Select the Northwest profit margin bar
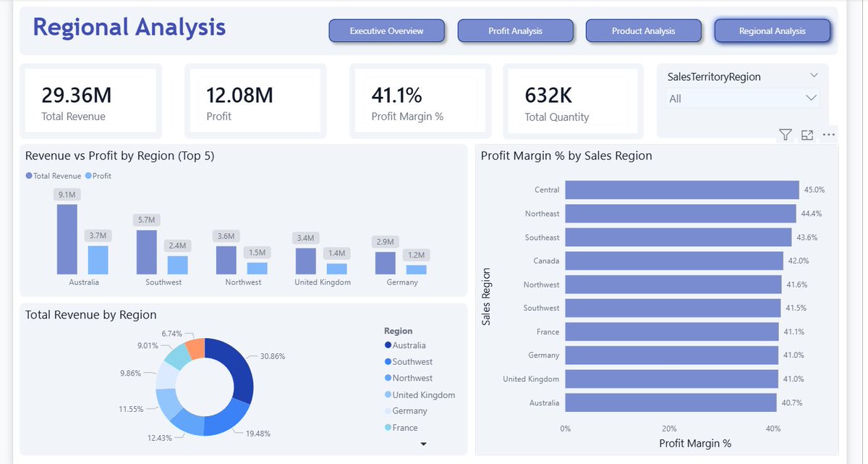 click(673, 284)
